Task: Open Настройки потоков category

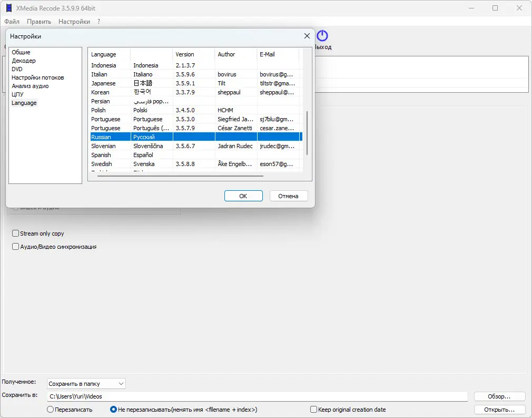Action: coord(37,78)
